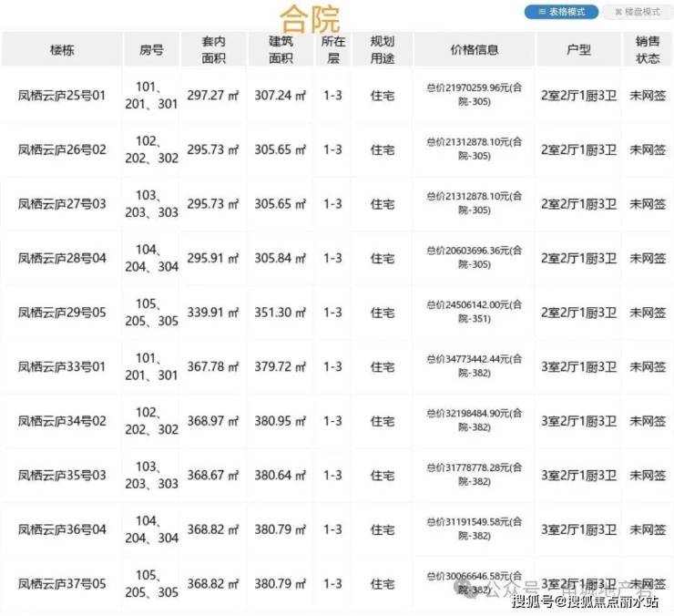This screenshot has width=674, height=616.
Task: Select building 凤栖云庐37号05
Action: [x=62, y=584]
